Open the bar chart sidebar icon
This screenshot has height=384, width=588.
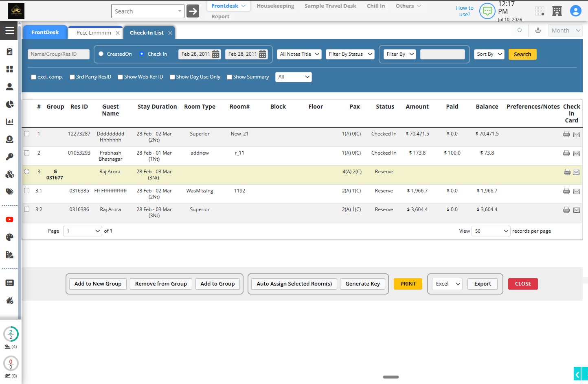10,122
